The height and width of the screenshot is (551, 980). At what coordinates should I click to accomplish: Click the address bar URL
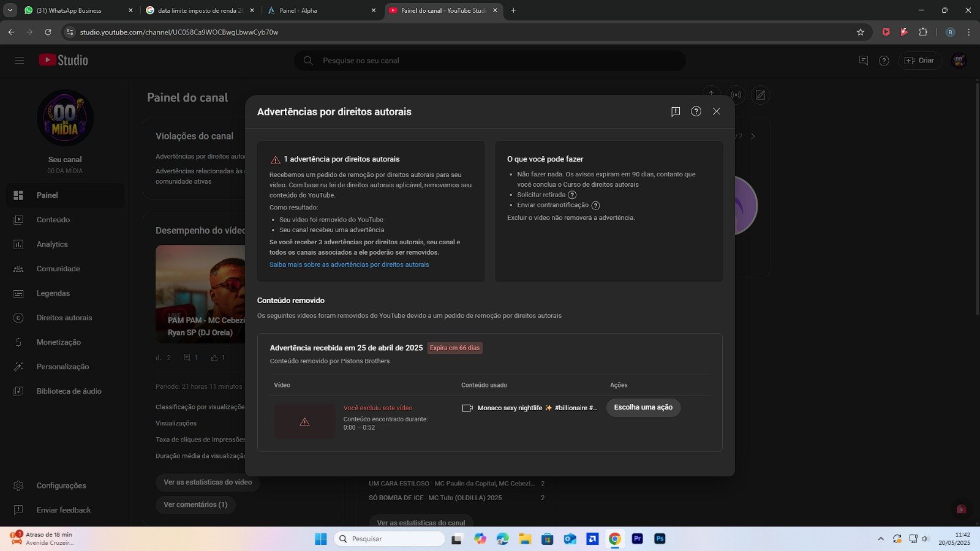(x=179, y=32)
